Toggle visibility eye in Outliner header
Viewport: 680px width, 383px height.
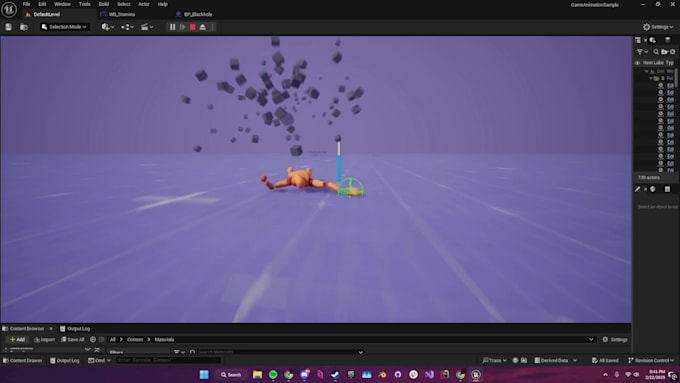coord(638,63)
